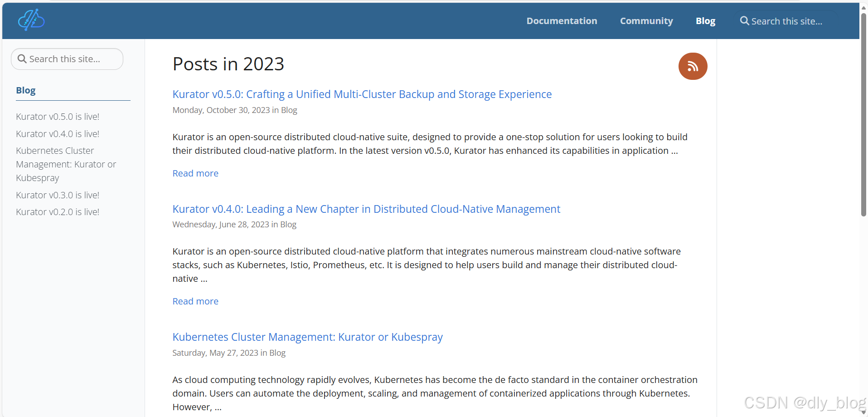Open sidebar link Kurator v0.3.0 is live!
Image resolution: width=868 pixels, height=417 pixels.
coord(58,195)
